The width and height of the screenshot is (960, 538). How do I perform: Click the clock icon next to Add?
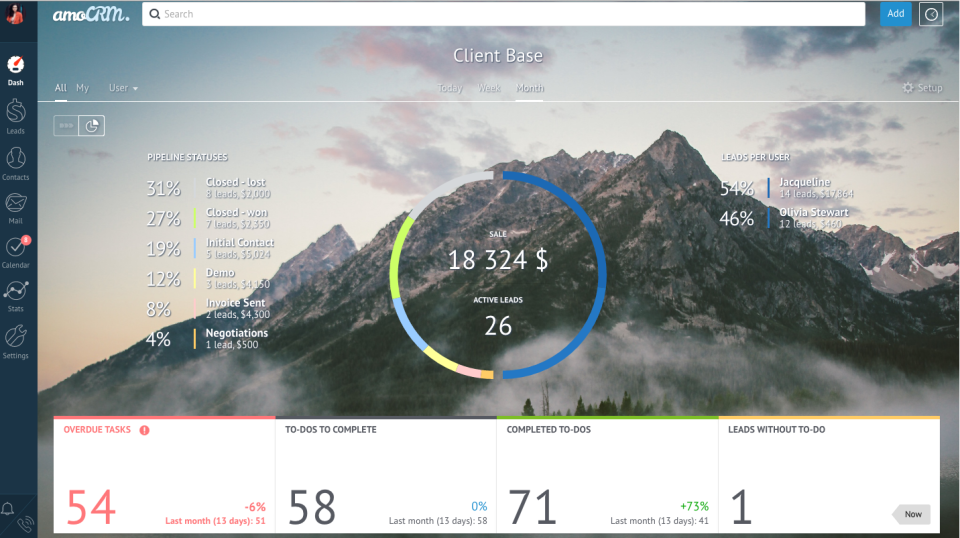931,14
